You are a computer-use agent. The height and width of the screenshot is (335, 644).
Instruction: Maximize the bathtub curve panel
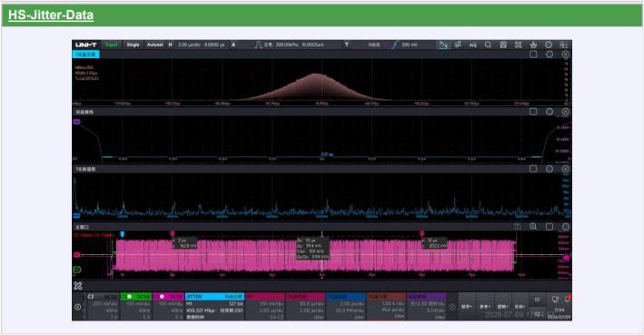[533, 112]
